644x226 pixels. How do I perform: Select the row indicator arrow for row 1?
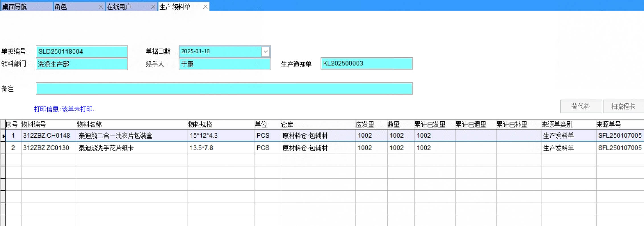pyautogui.click(x=3, y=136)
